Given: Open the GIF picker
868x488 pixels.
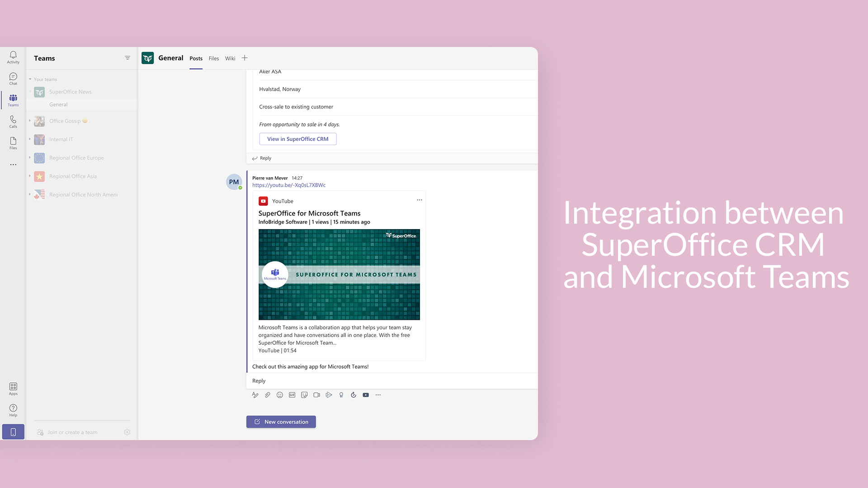Looking at the screenshot, I should (x=292, y=395).
